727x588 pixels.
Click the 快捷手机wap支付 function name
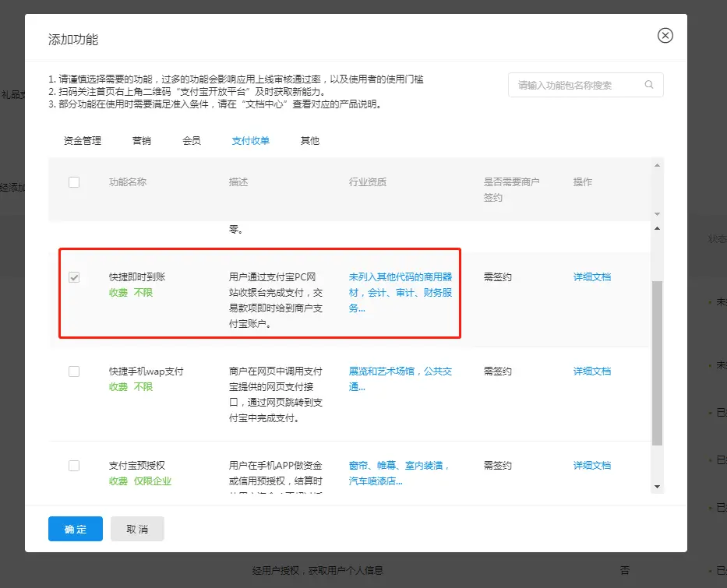point(146,371)
